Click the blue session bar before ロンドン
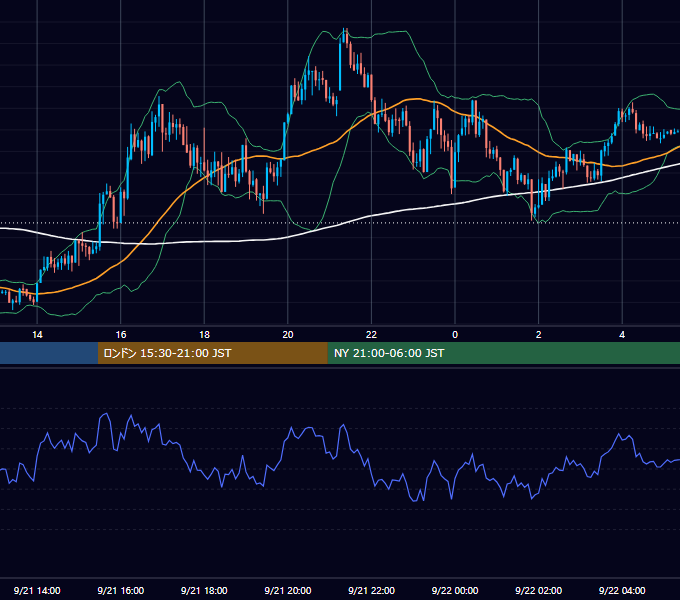The width and height of the screenshot is (680, 600). (x=49, y=353)
